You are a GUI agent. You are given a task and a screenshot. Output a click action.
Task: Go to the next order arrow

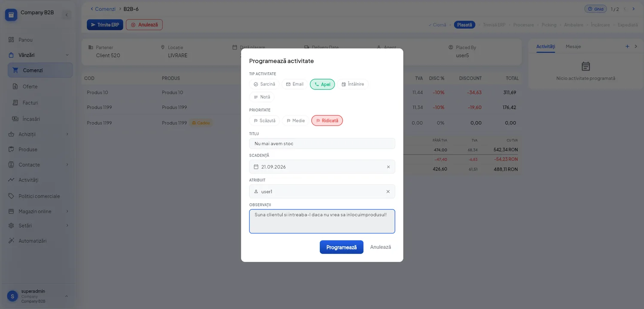633,9
